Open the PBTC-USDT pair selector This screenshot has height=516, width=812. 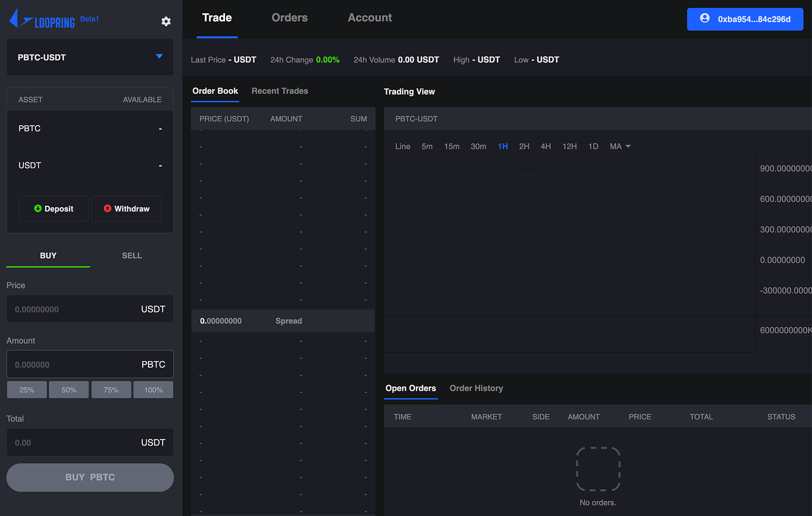[90, 57]
